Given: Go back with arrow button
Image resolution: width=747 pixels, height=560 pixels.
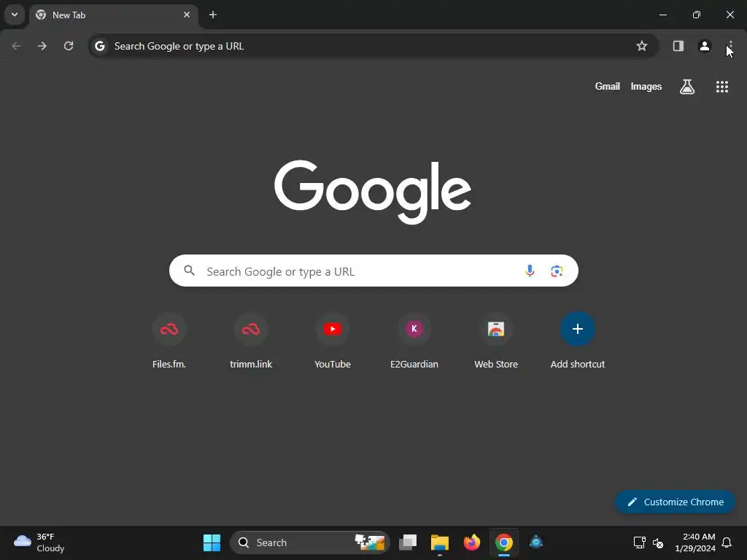Looking at the screenshot, I should coord(16,46).
